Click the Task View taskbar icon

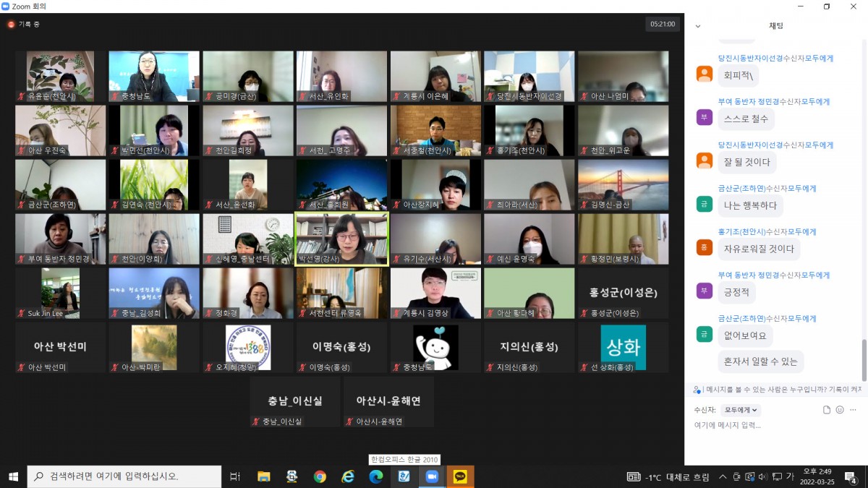pyautogui.click(x=234, y=476)
